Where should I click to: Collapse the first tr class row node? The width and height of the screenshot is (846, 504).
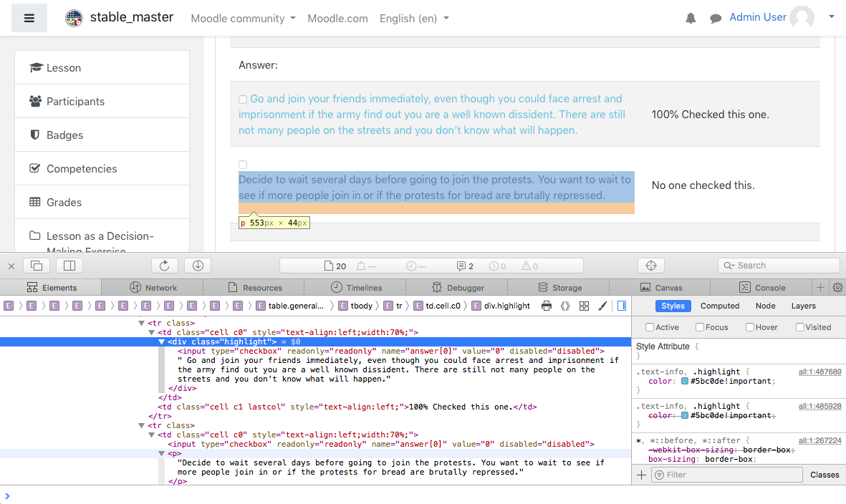[141, 324]
